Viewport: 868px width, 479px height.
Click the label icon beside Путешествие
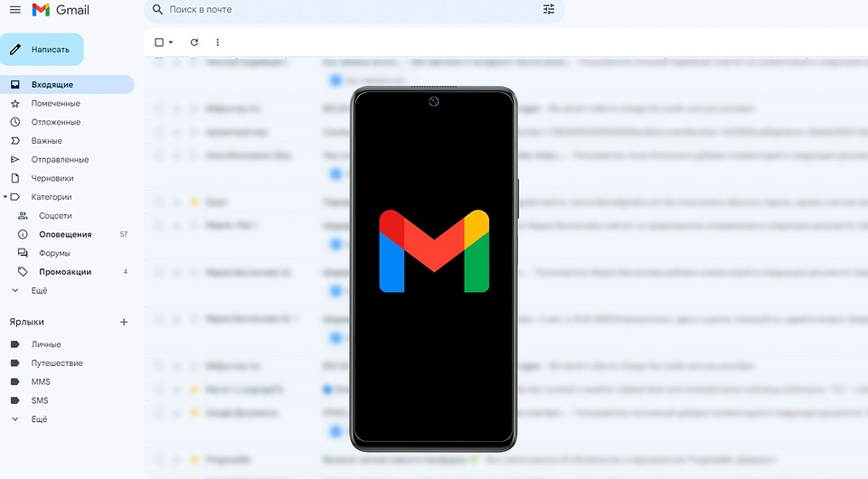coord(15,363)
